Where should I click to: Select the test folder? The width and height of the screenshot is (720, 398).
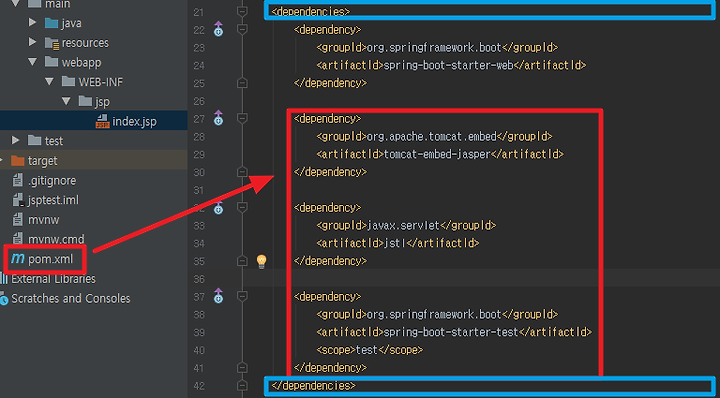[x=54, y=141]
